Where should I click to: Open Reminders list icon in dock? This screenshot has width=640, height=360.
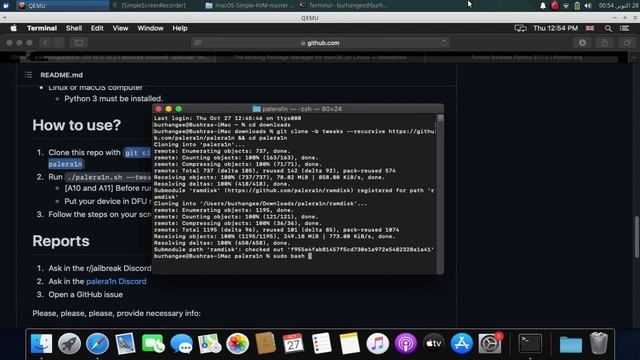coord(321,343)
